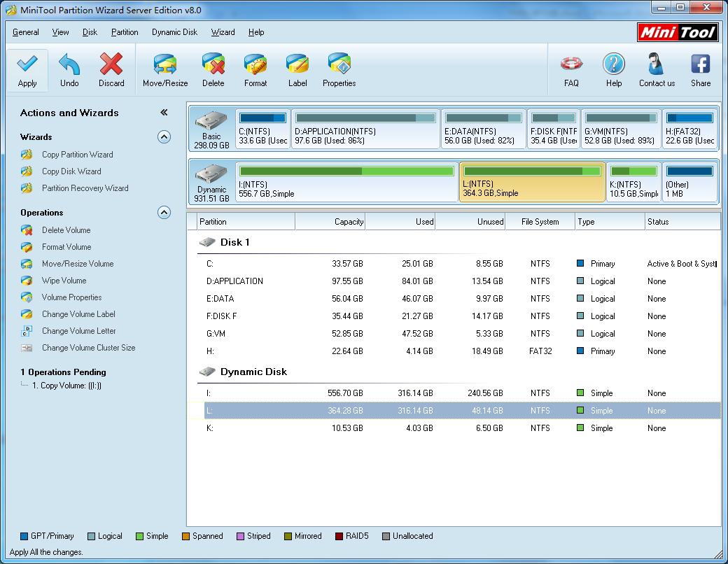
Task: Select C:(NTFS) partition block in disk map
Action: pyautogui.click(x=262, y=129)
